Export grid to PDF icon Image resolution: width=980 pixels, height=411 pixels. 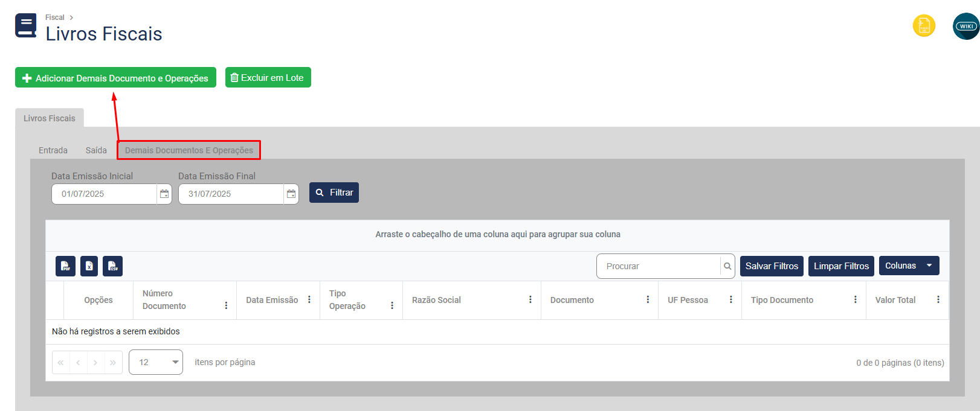pyautogui.click(x=65, y=266)
